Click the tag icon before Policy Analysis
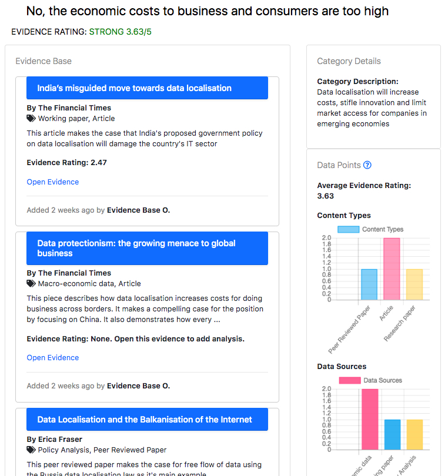 (x=31, y=450)
